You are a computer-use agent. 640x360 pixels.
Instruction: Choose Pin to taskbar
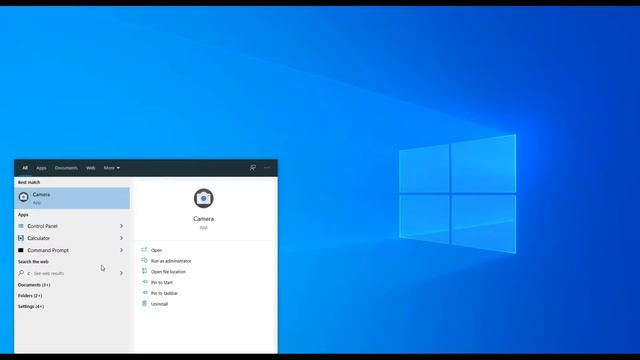(164, 293)
